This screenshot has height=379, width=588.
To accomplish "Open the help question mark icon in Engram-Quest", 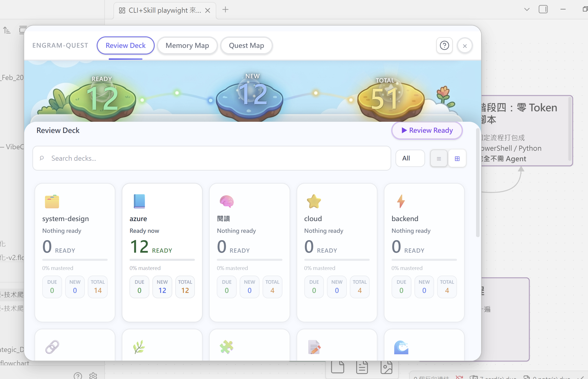I will point(444,46).
